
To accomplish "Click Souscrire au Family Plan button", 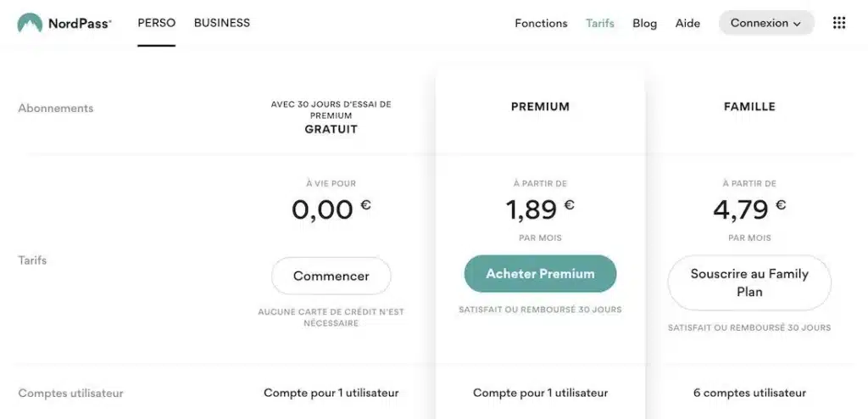I will point(749,282).
